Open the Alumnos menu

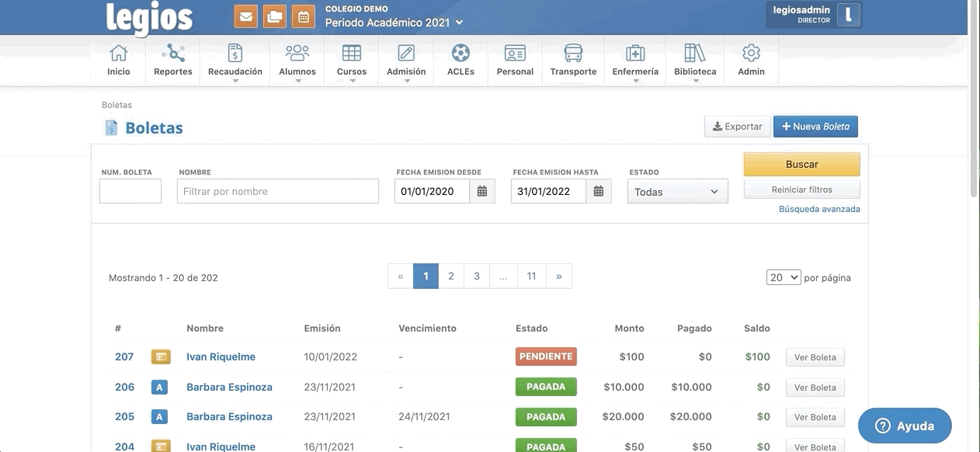tap(297, 60)
